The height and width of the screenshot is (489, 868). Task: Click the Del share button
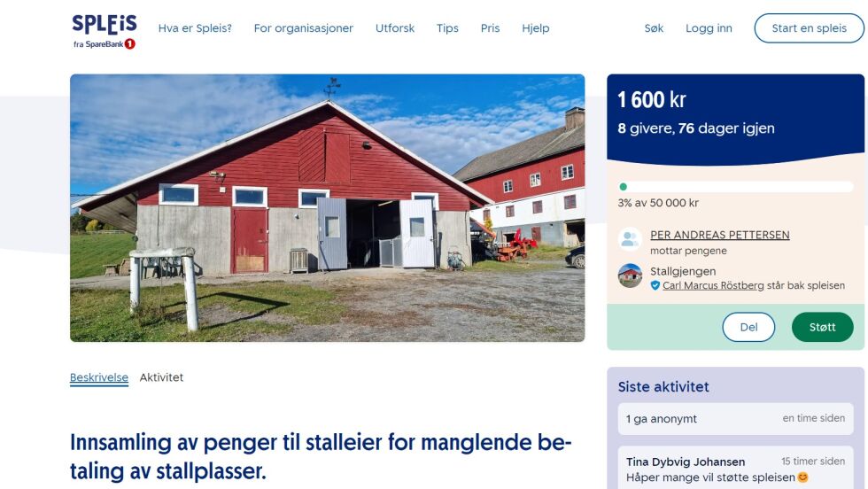(x=748, y=327)
